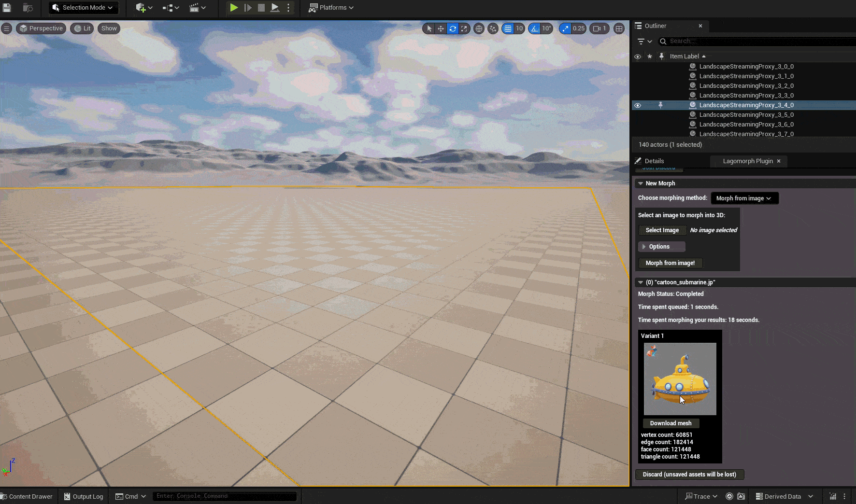Image resolution: width=856 pixels, height=504 pixels.
Task: Toggle rotation angle snapping
Action: [534, 28]
